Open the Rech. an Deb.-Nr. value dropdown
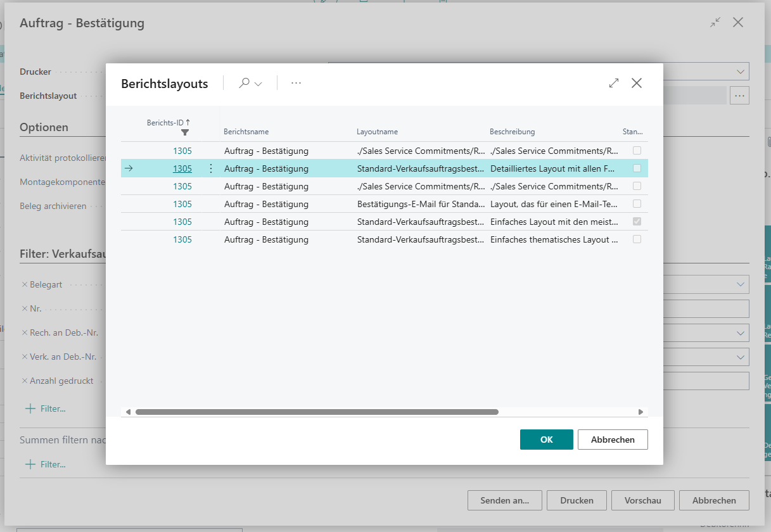771x532 pixels. point(741,332)
